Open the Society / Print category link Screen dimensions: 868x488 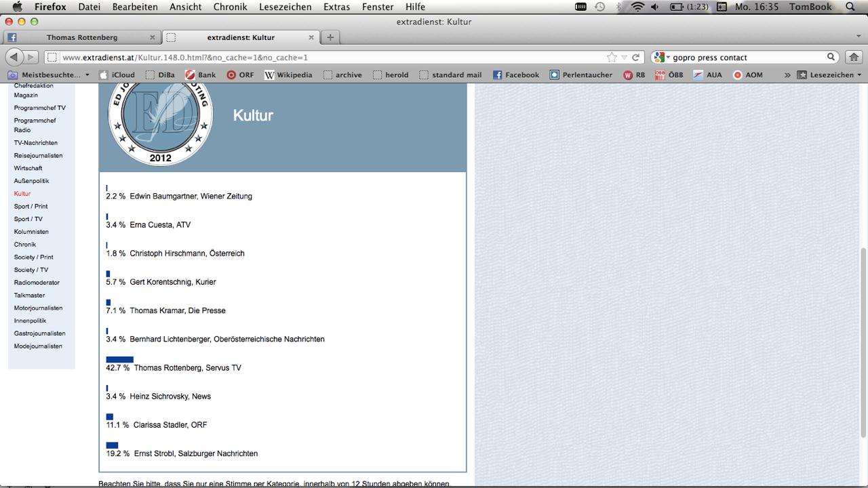34,258
